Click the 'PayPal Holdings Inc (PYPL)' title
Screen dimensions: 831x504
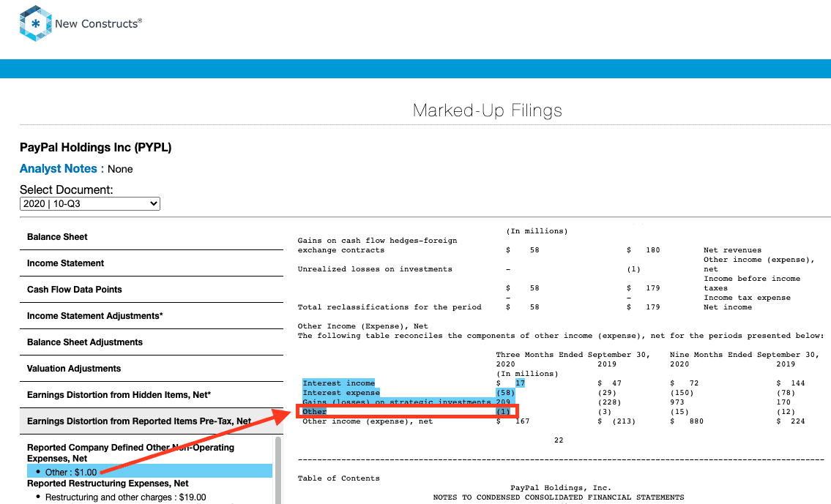tap(95, 147)
